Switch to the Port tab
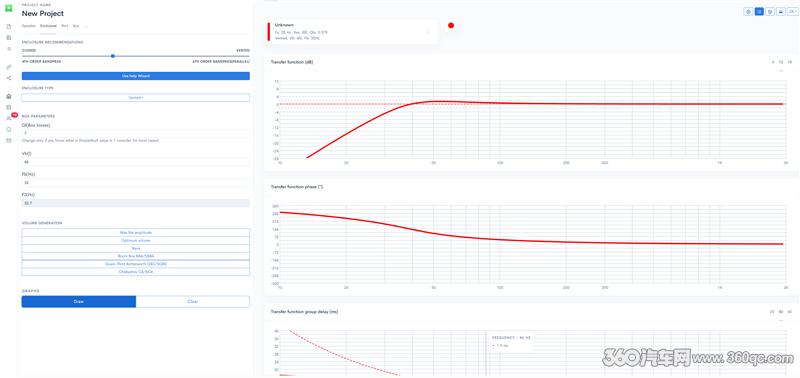Viewport: 800px width, 378px height. [x=64, y=26]
